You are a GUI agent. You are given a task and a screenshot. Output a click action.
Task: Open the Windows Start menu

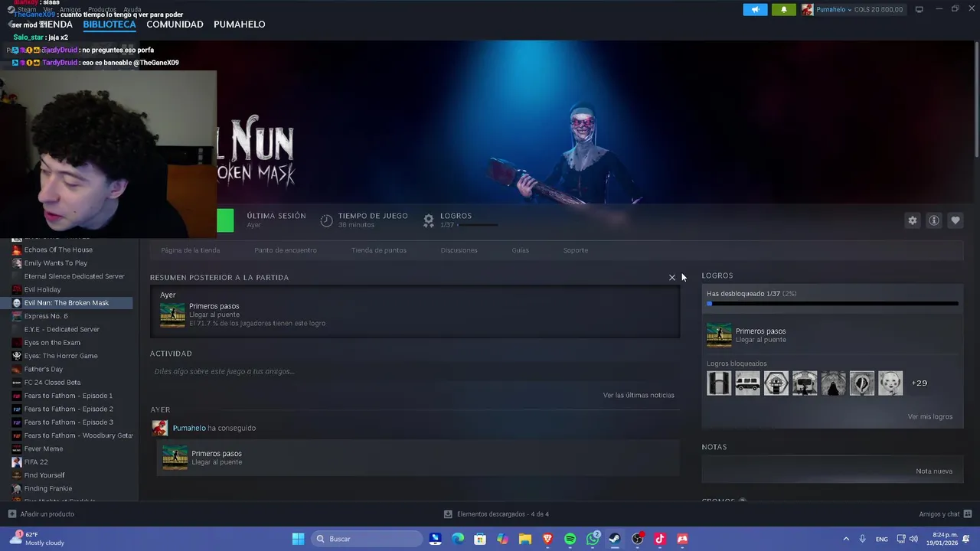[x=298, y=539]
